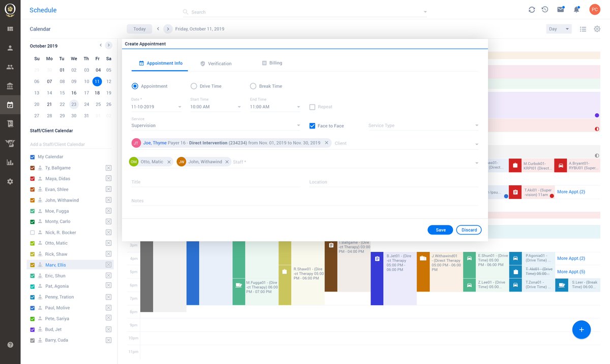
Task: Open the Dashboard grid icon in the sidebar
Action: pyautogui.click(x=10, y=28)
